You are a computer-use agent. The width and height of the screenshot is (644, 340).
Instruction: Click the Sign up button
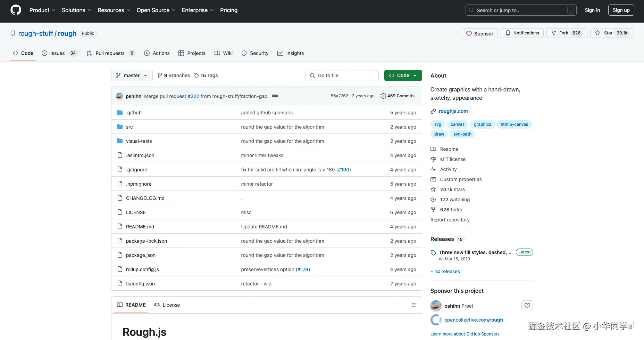click(621, 10)
